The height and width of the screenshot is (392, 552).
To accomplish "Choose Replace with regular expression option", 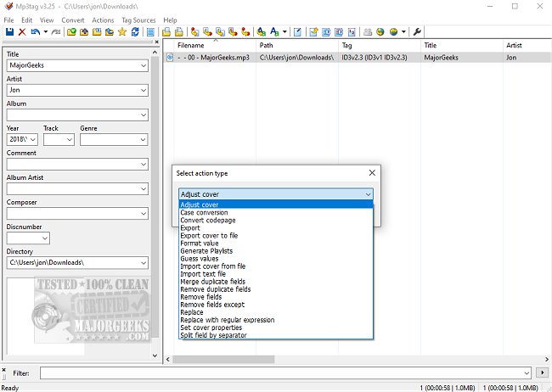I will (x=227, y=320).
